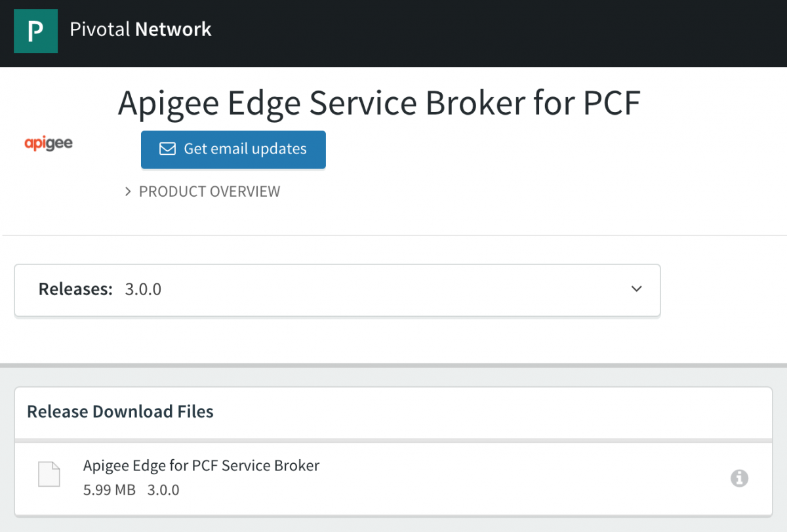Open the Releases dropdown box
Viewport: 787px width, 532px height.
click(337, 289)
